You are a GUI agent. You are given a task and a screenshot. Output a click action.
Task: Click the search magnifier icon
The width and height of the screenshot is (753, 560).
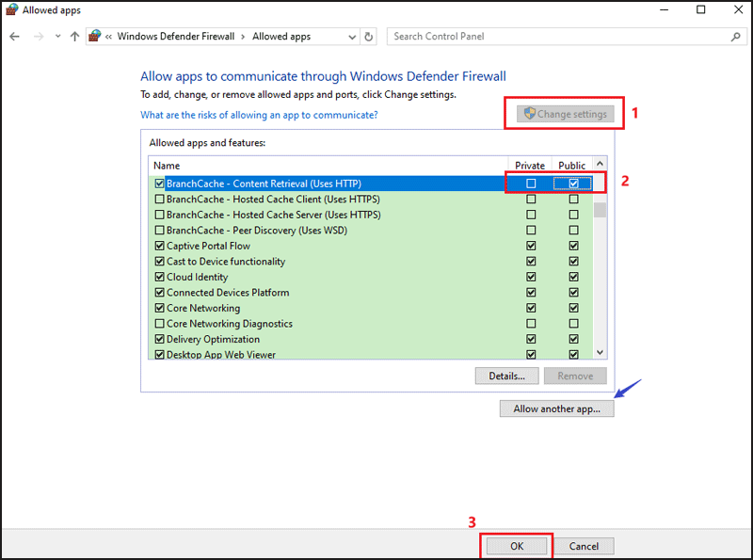point(735,37)
